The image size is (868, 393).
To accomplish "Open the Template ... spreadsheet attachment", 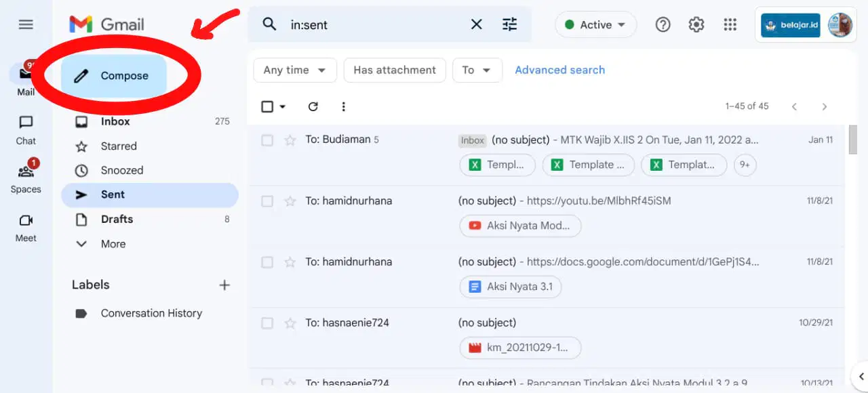I will pos(588,165).
